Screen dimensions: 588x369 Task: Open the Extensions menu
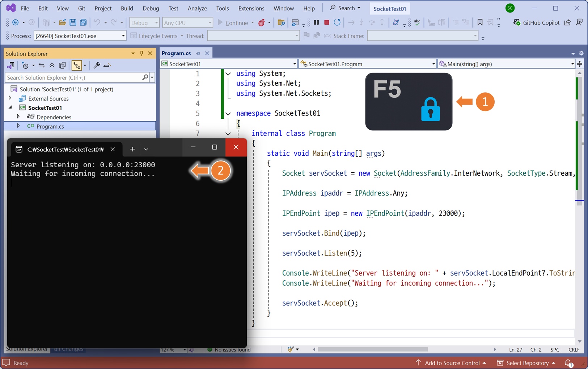tap(251, 8)
